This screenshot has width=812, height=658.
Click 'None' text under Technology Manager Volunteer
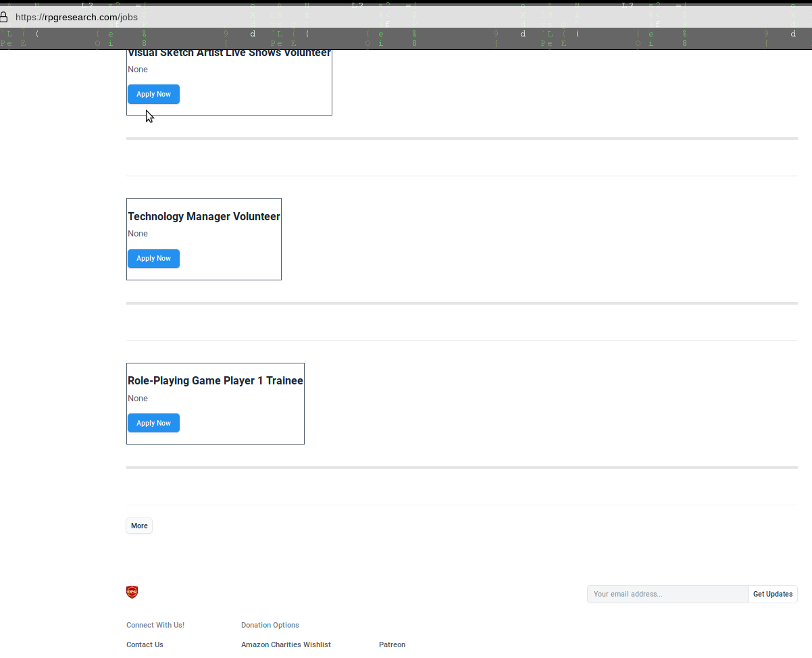[138, 234]
